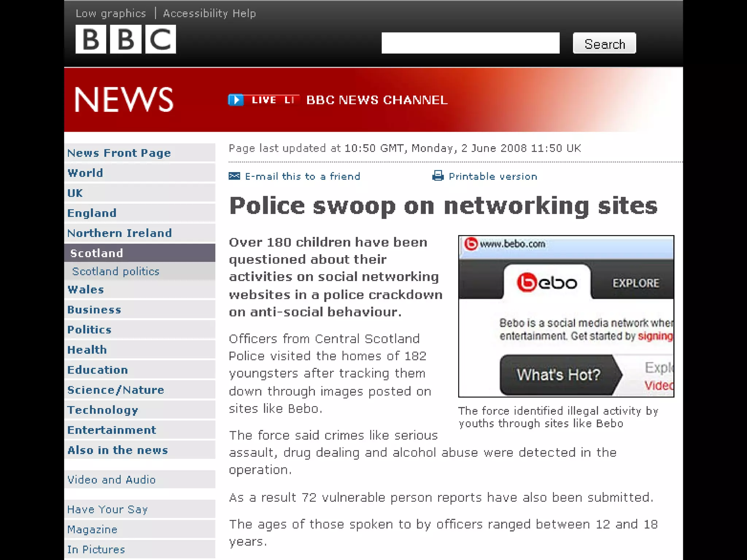
Task: Play the live BBC News Channel stream
Action: click(x=236, y=100)
